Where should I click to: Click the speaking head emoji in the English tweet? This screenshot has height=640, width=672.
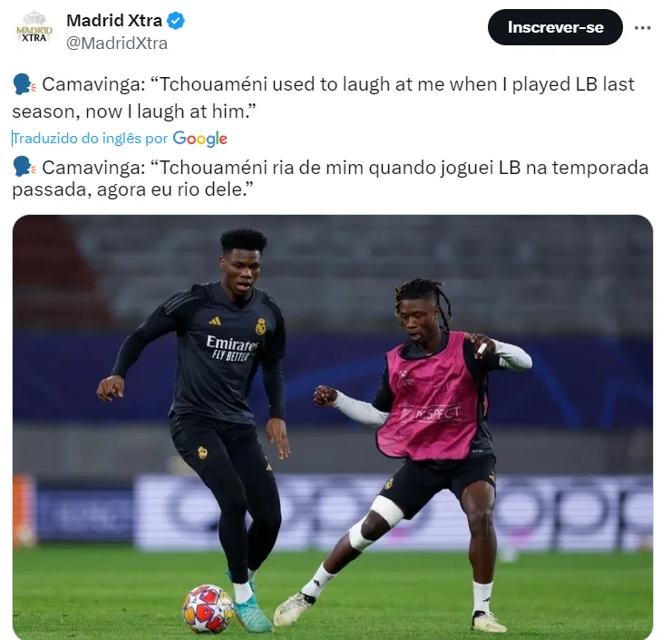pyautogui.click(x=24, y=84)
